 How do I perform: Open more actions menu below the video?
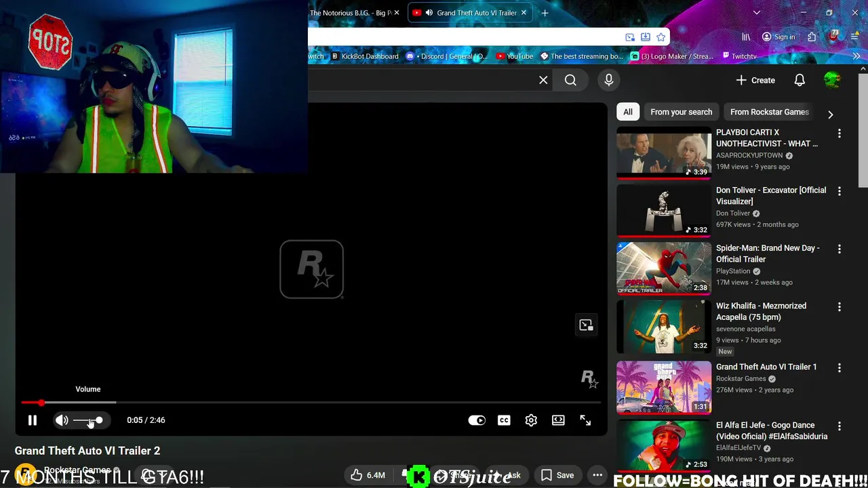coord(597,475)
